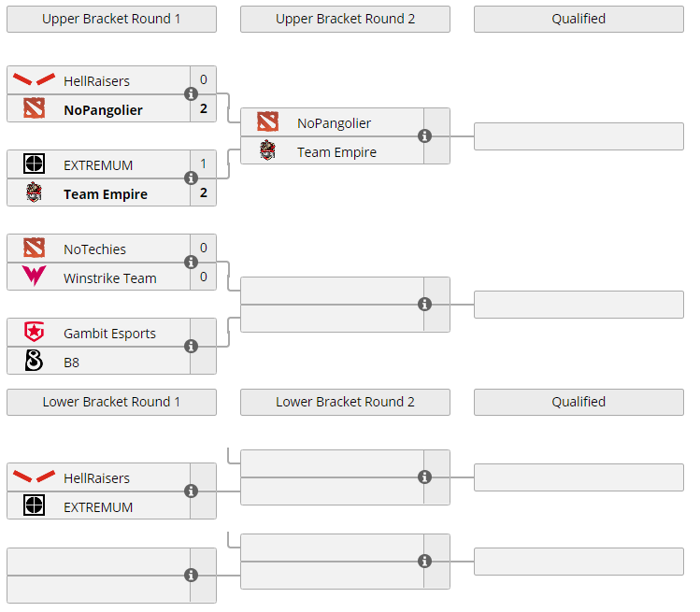Screen dimensions: 700x612
Task: Click HellRaisers logo in Upper Bracket Round 1
Action: [34, 80]
